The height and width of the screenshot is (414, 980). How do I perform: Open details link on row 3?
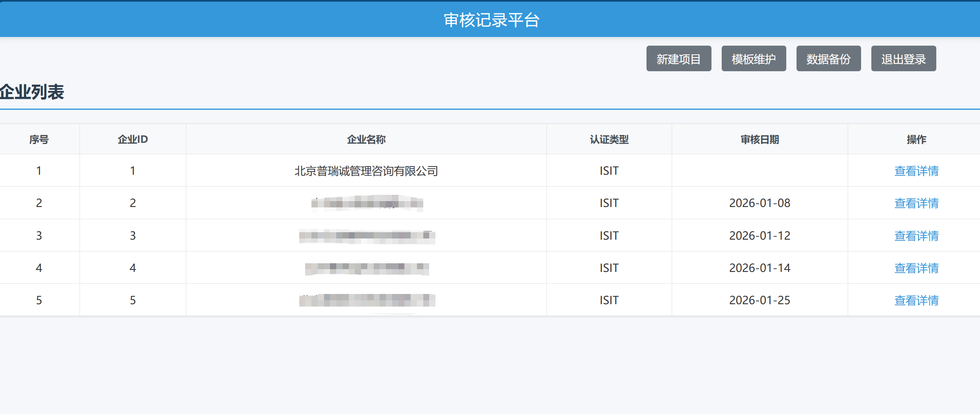(917, 235)
